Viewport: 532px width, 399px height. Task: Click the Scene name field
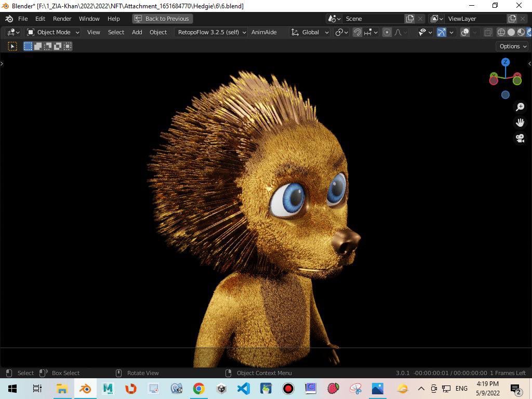pos(373,19)
